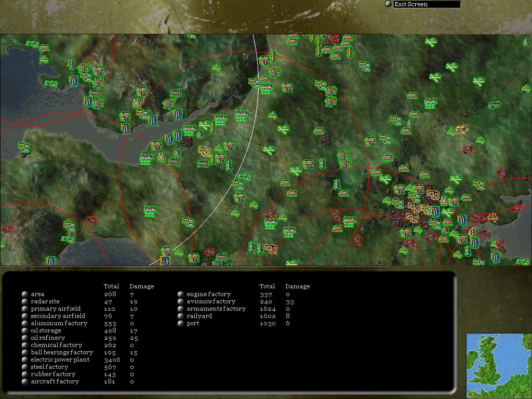Toggle the aluminum factory bullet

coord(25,323)
